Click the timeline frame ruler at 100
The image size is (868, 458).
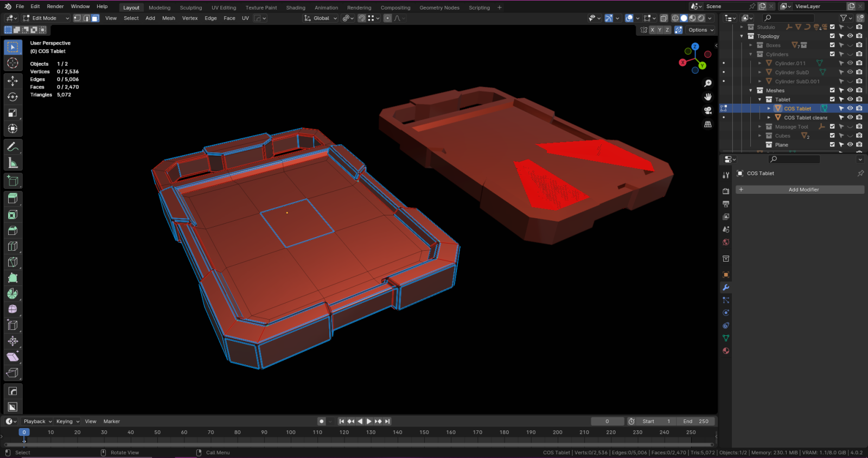pos(291,432)
